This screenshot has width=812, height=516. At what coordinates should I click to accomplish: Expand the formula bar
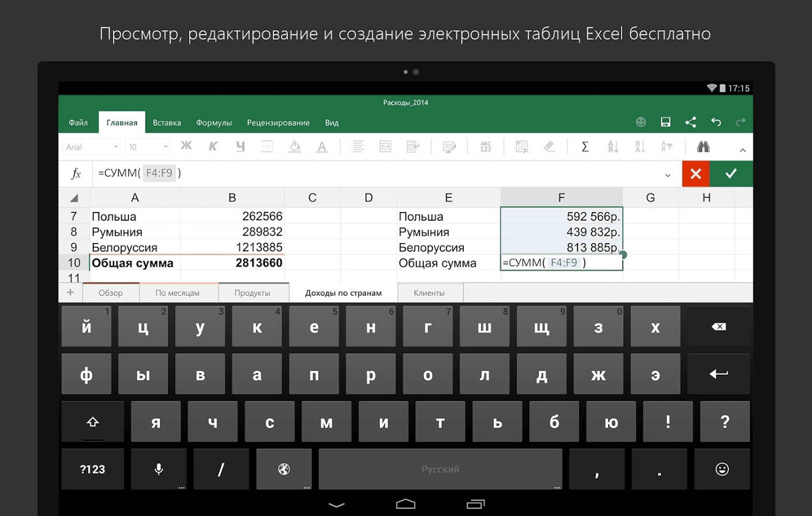click(667, 175)
